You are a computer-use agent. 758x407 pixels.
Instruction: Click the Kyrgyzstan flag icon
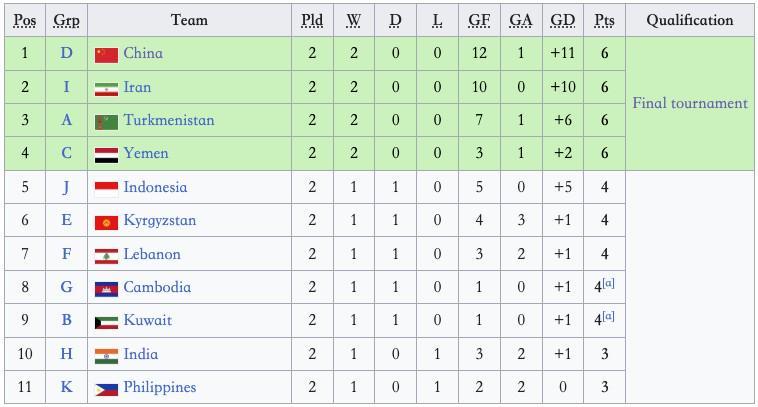(106, 221)
